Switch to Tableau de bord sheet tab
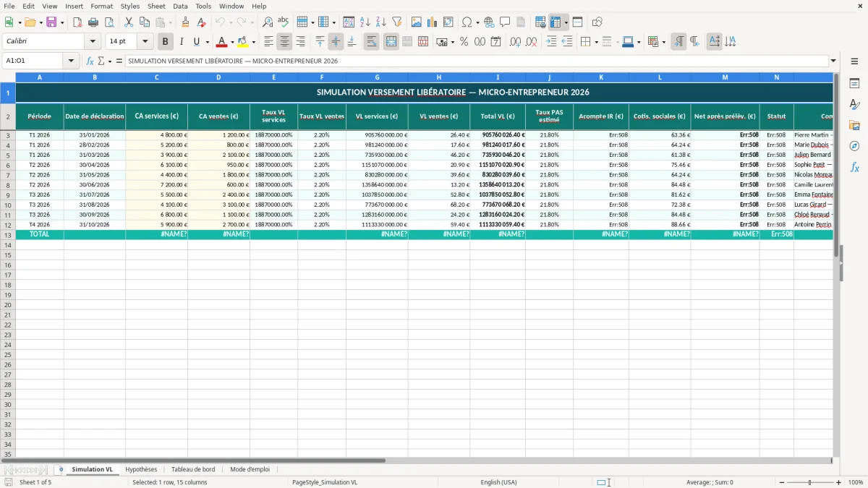Viewport: 868px width, 488px height. coord(193,470)
